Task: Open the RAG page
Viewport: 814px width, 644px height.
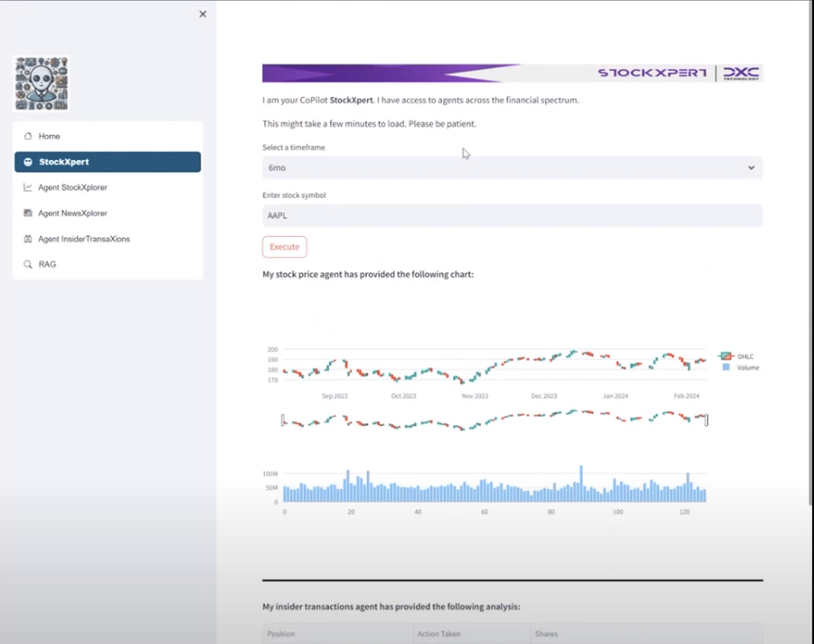Action: [108, 264]
